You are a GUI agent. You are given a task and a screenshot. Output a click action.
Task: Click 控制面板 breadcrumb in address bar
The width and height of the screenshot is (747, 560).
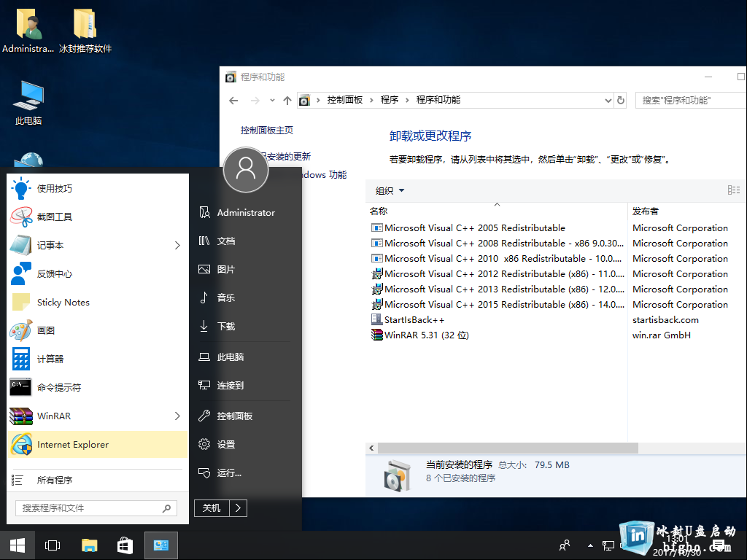(x=345, y=100)
